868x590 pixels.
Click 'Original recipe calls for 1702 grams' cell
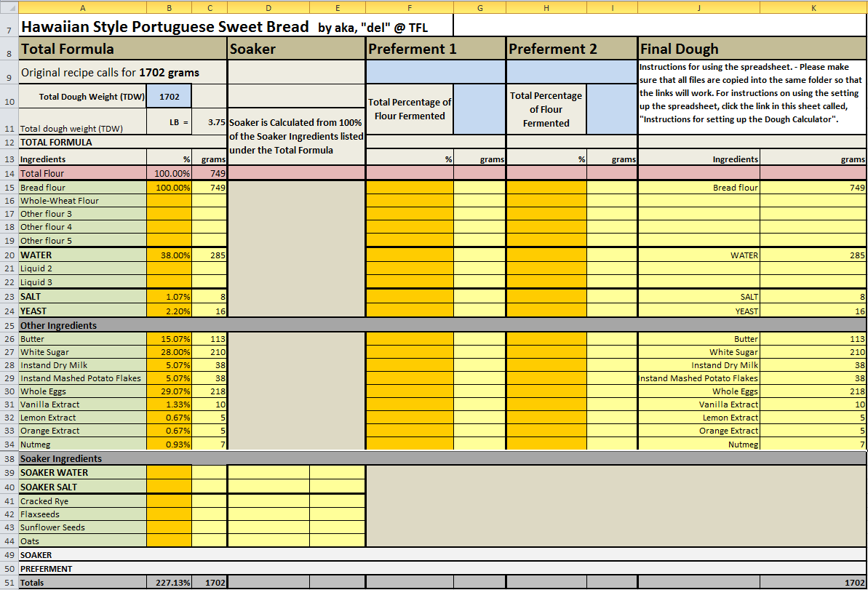[x=123, y=73]
